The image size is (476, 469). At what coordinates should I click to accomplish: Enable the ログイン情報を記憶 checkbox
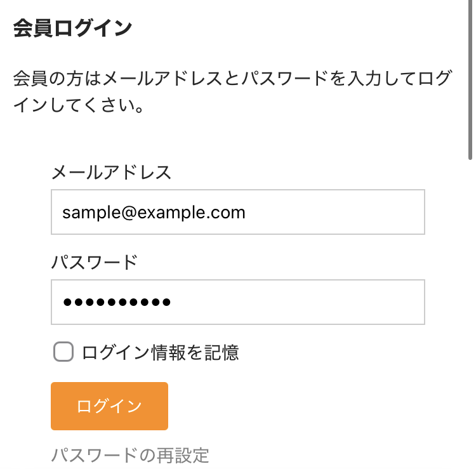pos(63,352)
